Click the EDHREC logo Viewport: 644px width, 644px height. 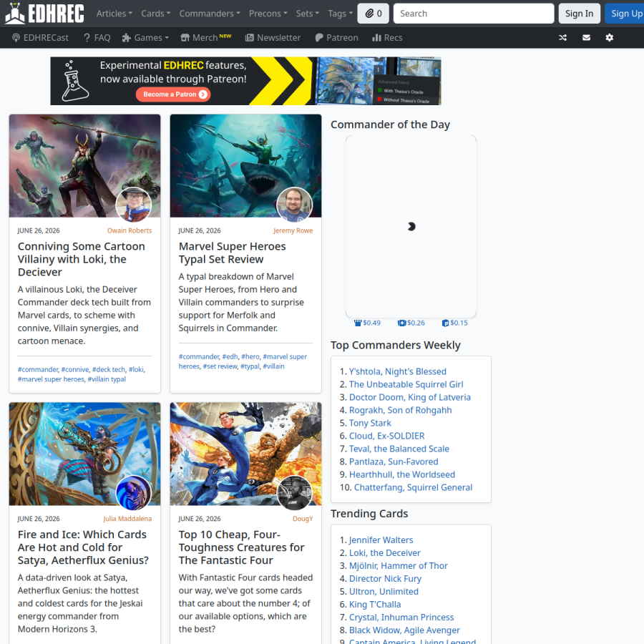[x=44, y=13]
